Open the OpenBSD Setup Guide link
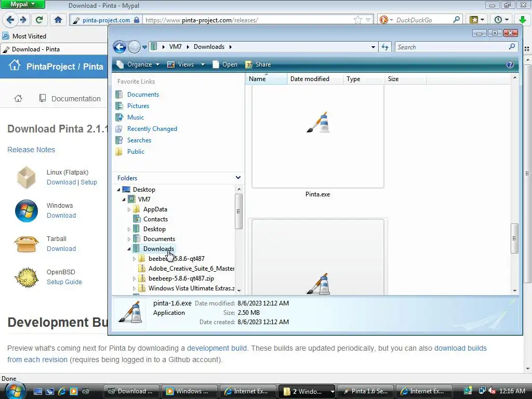Screen dimensions: 532x399 64,282
